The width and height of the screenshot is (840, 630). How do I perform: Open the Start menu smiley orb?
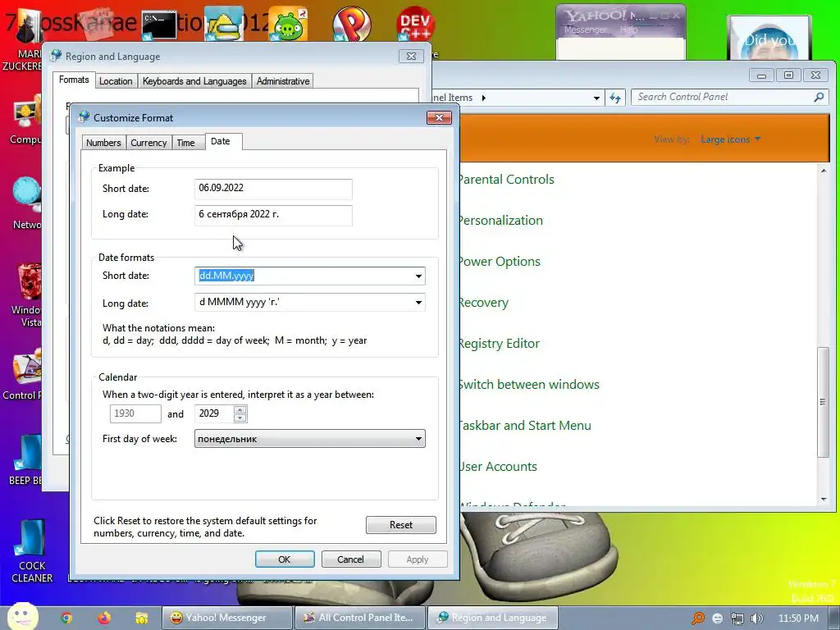pyautogui.click(x=22, y=617)
